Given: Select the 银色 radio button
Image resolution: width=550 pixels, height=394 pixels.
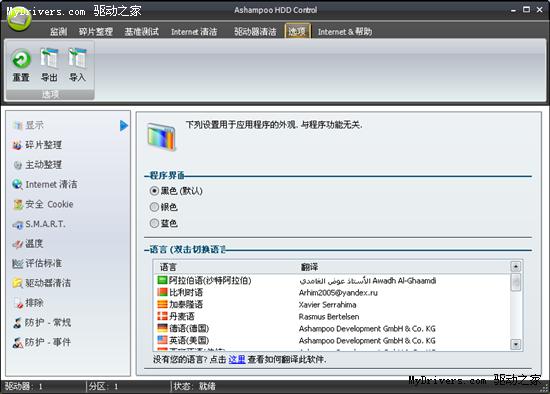Looking at the screenshot, I should point(154,207).
